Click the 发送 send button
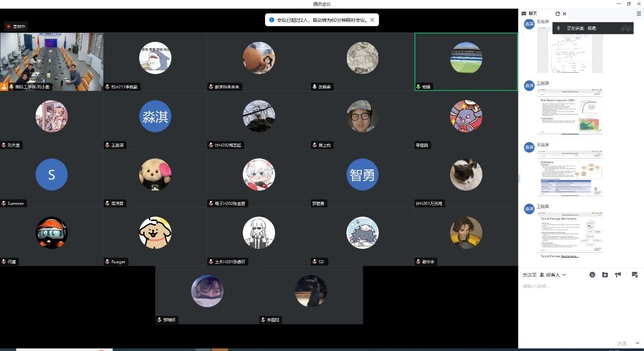The image size is (644, 351). click(x=622, y=343)
